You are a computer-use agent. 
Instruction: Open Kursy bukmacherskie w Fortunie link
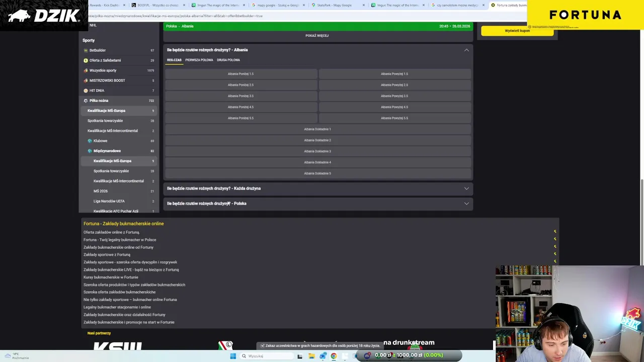[x=111, y=277]
